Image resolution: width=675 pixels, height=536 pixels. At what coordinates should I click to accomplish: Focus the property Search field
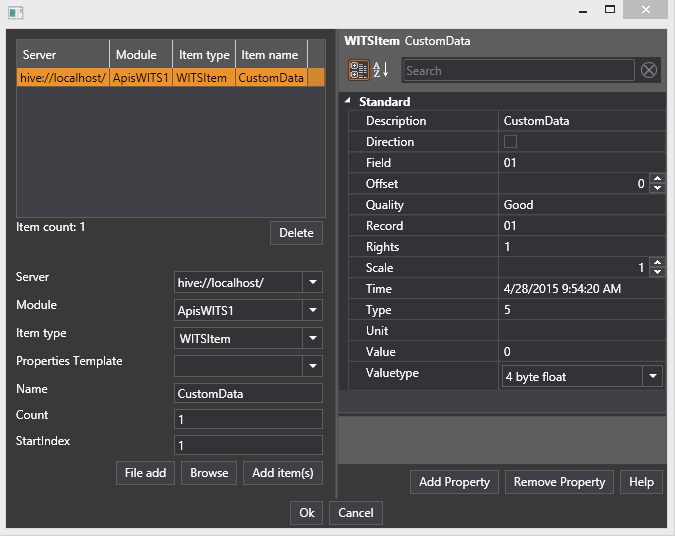tap(517, 70)
